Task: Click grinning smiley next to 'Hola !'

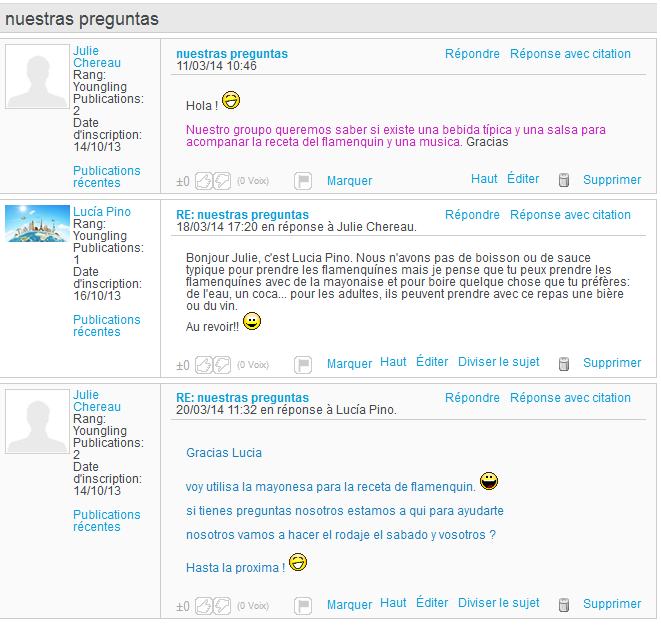Action: 231,100
